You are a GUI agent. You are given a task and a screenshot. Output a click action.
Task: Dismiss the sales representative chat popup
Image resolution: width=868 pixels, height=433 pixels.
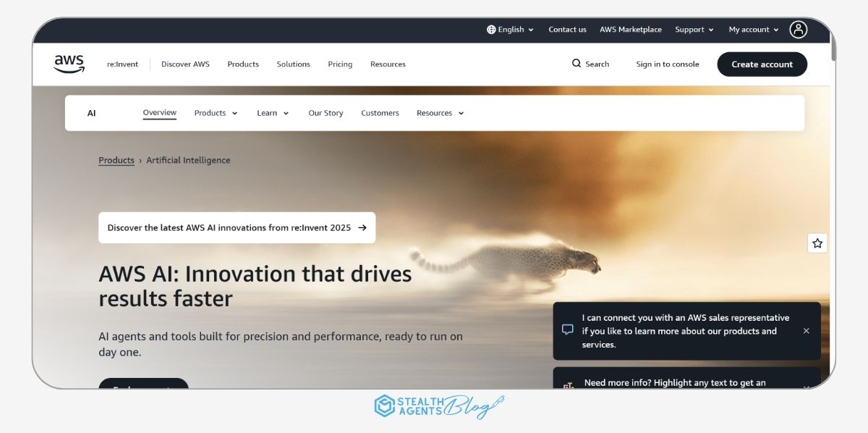pos(806,330)
